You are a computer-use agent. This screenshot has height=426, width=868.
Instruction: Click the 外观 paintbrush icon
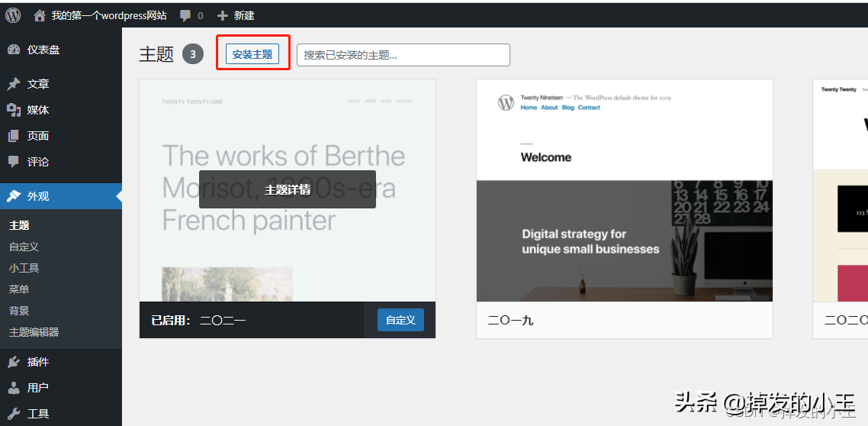tap(14, 196)
